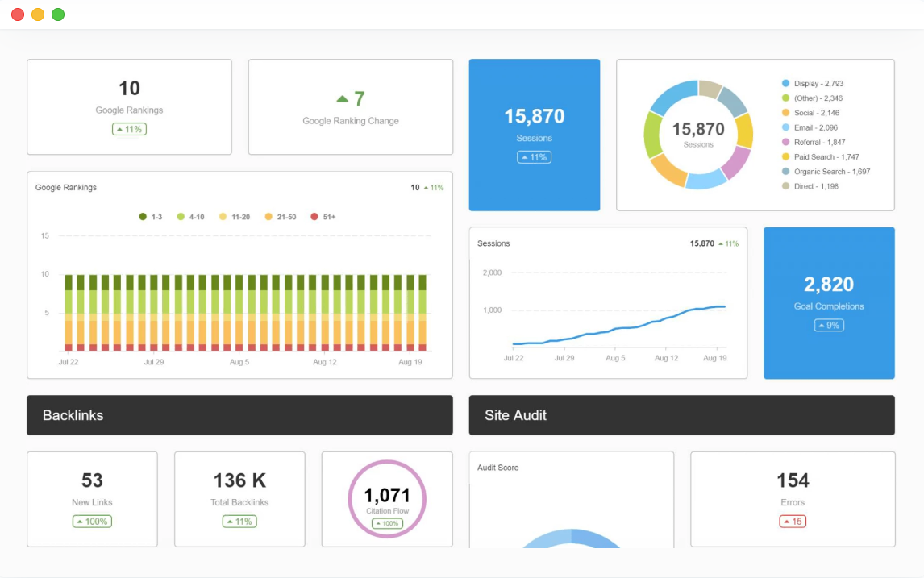
Task: Click the 11% badge in blue Sessions tile
Action: coord(534,157)
